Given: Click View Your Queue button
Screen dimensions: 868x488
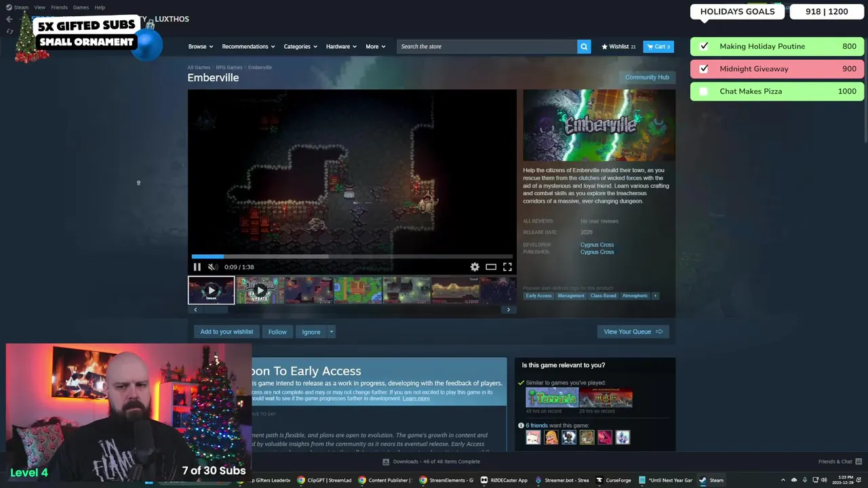Looking at the screenshot, I should (633, 331).
